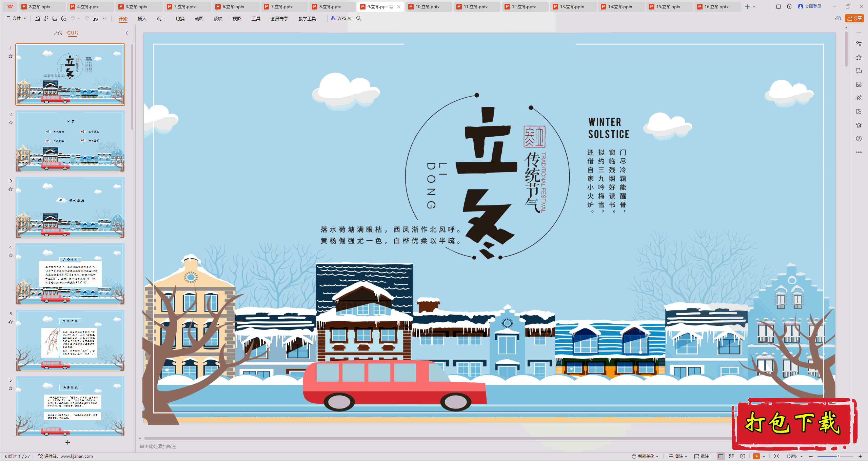
Task: Toggle star mark on slide 1 thumbnail
Action: tap(11, 56)
